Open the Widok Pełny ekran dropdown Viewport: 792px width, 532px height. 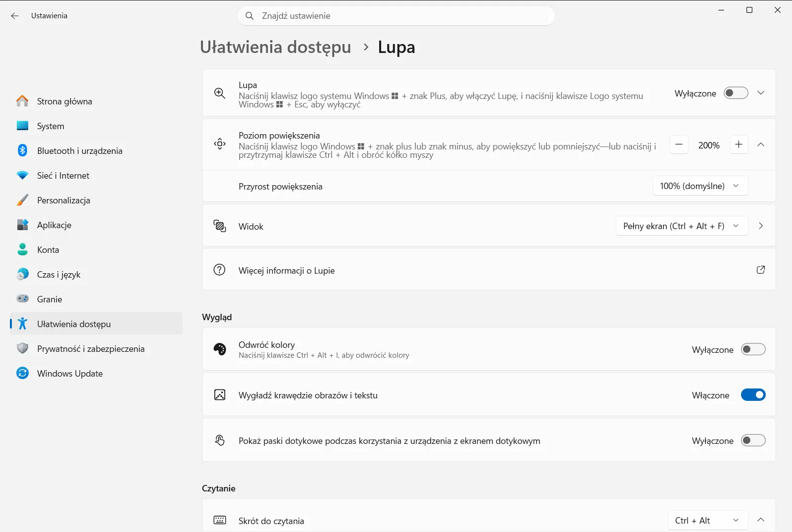[x=682, y=226]
